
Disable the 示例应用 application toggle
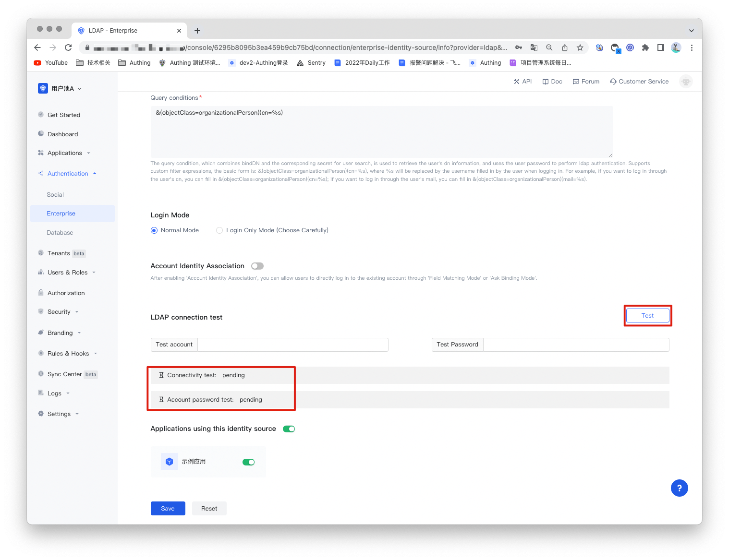248,462
